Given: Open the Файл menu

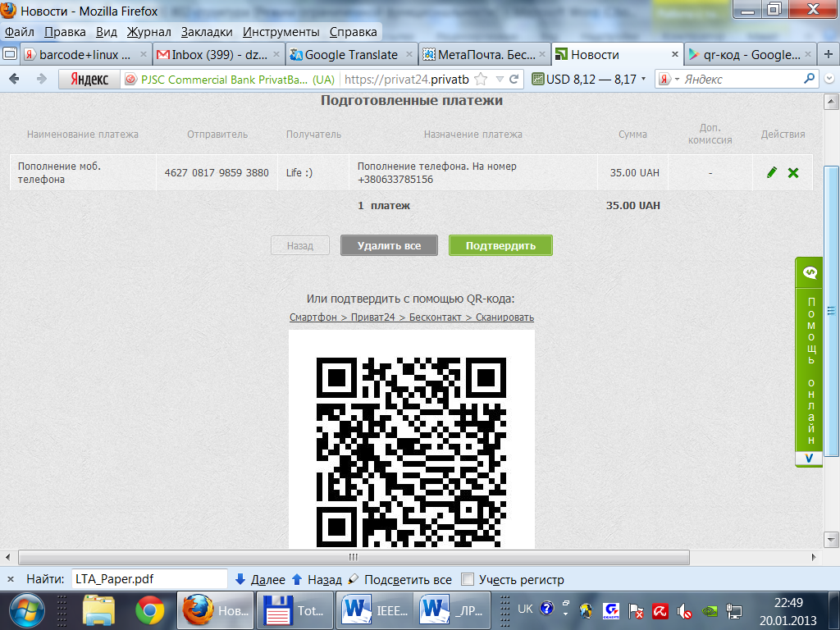Looking at the screenshot, I should pos(20,32).
